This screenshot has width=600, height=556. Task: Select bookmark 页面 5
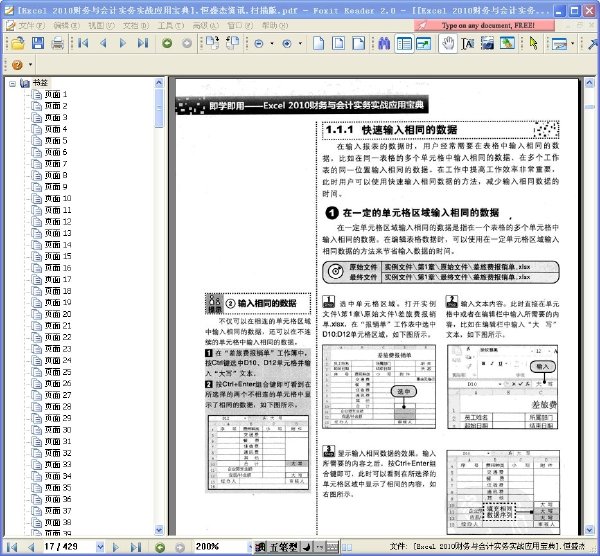55,141
